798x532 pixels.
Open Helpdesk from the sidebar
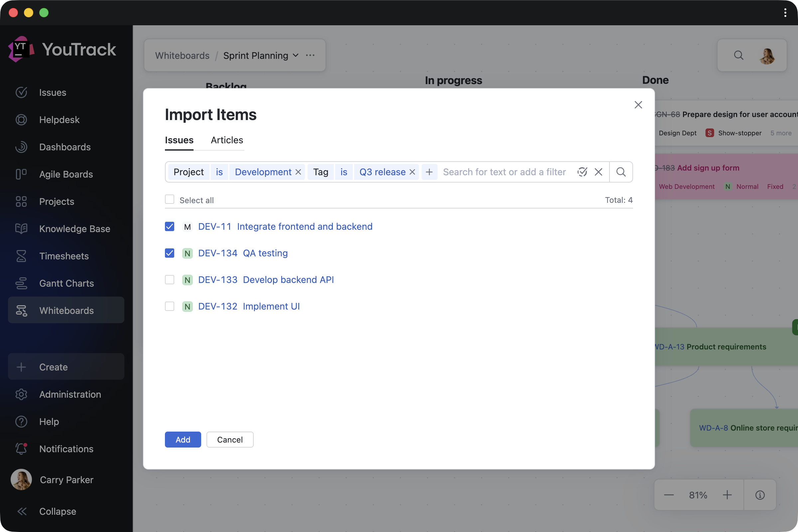(59, 119)
